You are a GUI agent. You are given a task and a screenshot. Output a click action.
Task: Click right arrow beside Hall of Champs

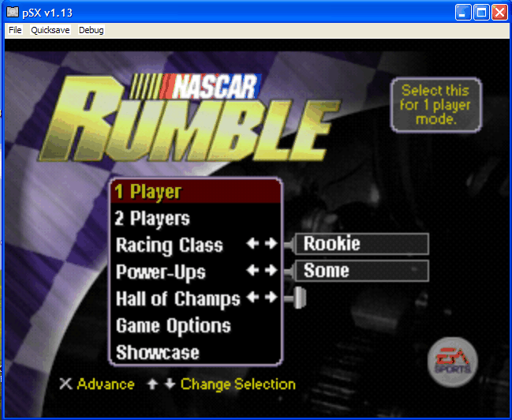click(271, 297)
